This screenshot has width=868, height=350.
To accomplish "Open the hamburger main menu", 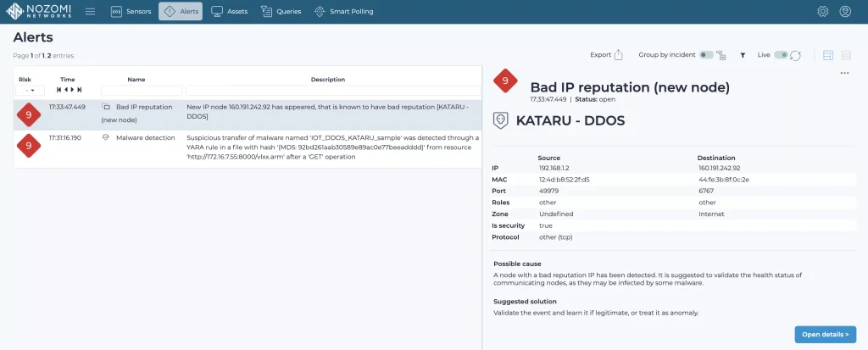I will click(x=90, y=11).
